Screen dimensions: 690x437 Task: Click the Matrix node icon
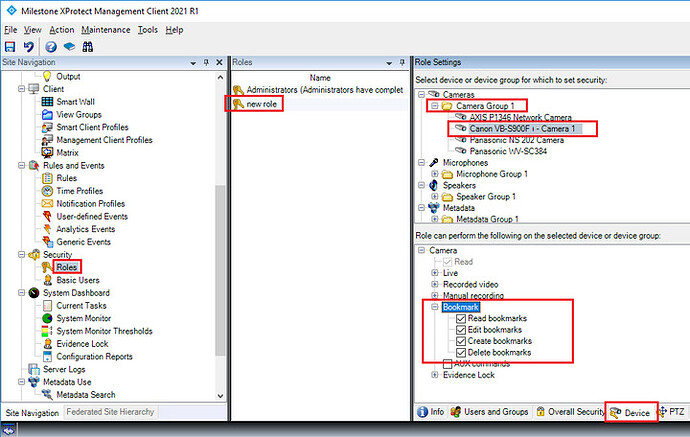[x=47, y=153]
